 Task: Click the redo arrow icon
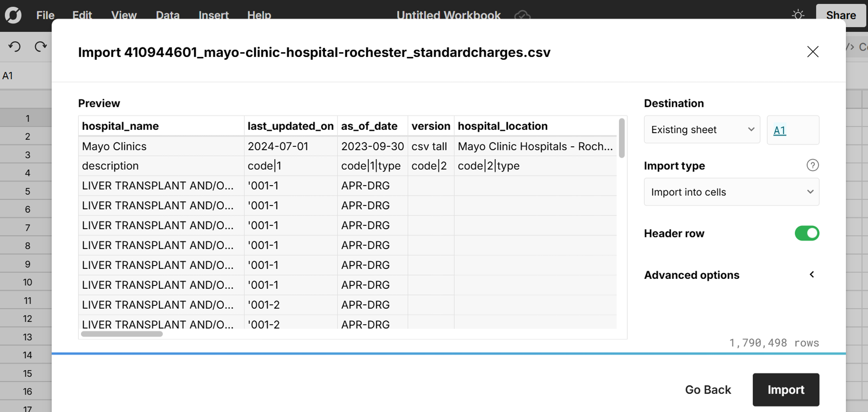point(41,47)
